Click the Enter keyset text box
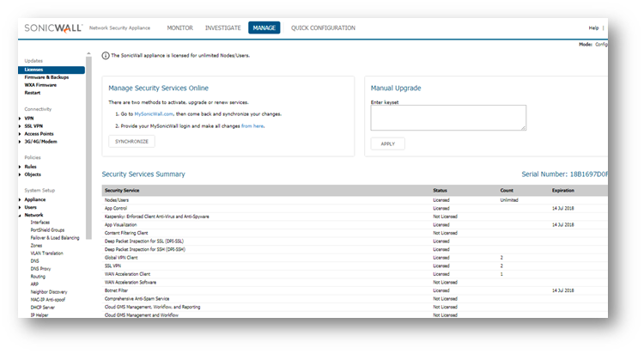The height and width of the screenshot is (354, 644). coord(447,118)
